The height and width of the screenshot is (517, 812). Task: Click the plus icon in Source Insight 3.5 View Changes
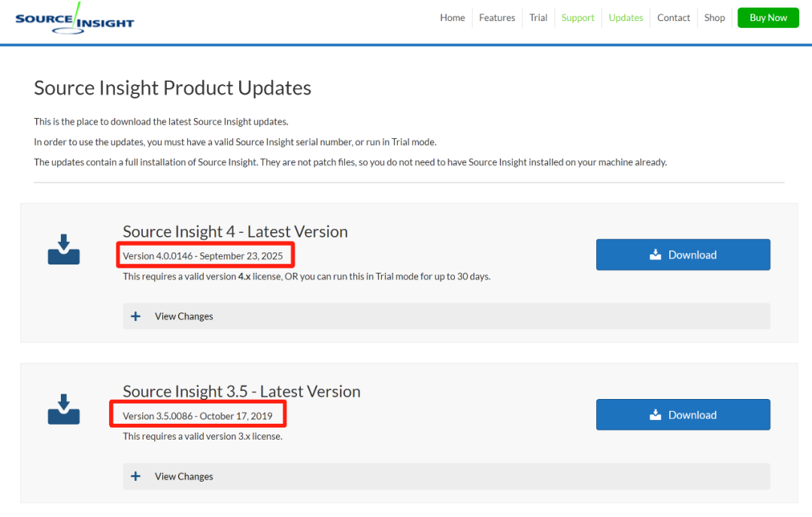click(x=135, y=476)
